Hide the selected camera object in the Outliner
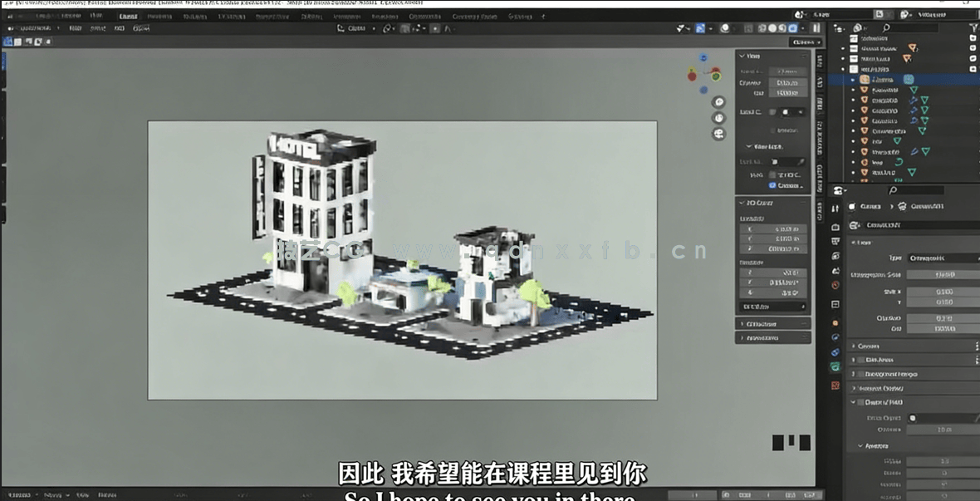 pos(972,79)
